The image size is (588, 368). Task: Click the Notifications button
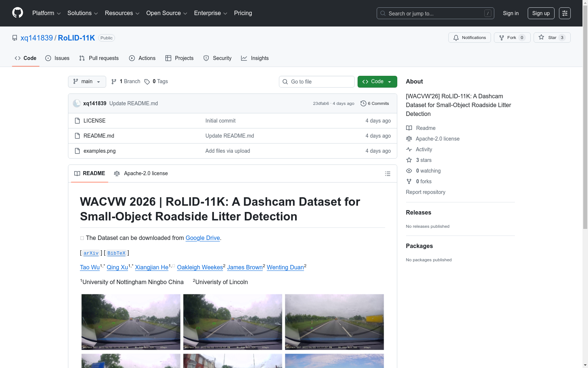[x=470, y=38]
